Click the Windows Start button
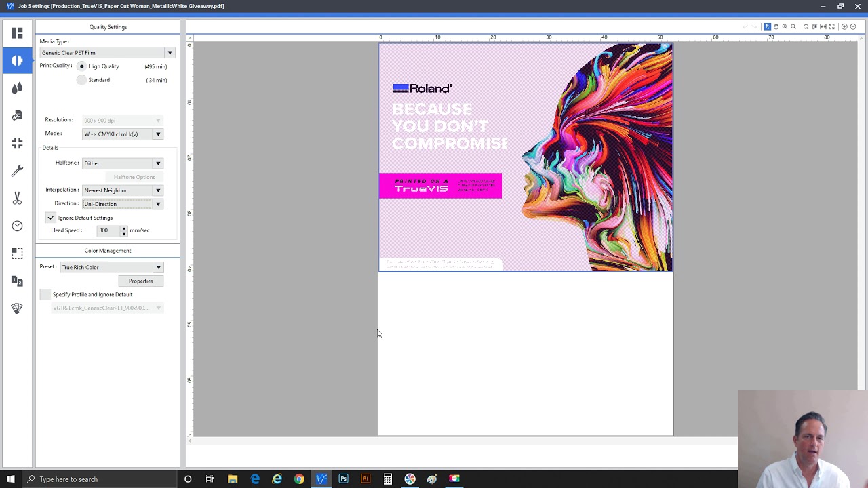This screenshot has width=868, height=488. click(x=11, y=479)
